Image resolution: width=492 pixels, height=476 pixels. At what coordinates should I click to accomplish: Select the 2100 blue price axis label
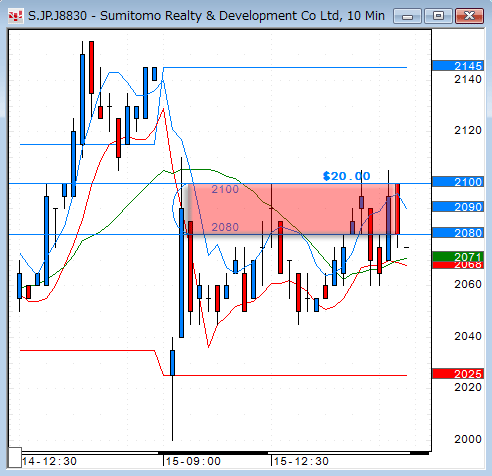458,182
